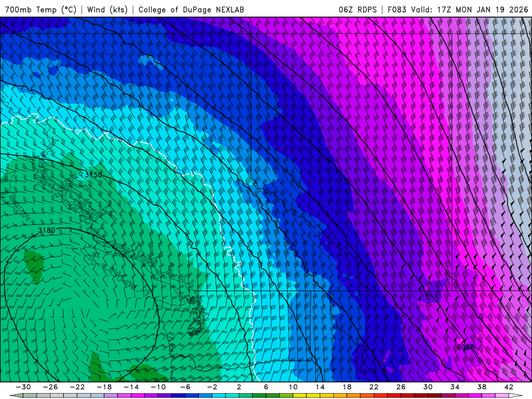Click the "700mb Temp (°C)" title text
Viewport: 532px width, 399px height.
[41, 9]
